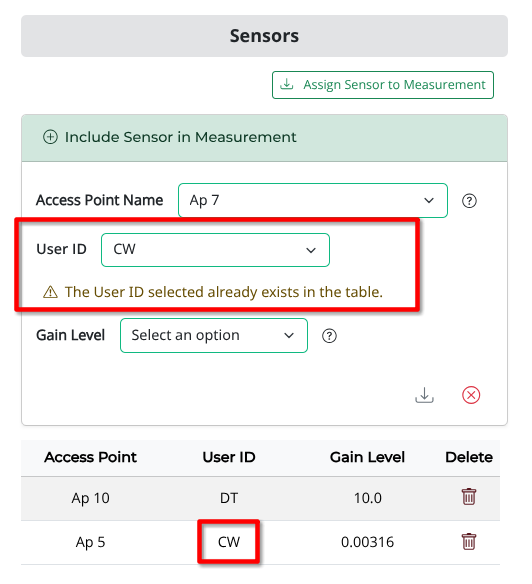Image resolution: width=532 pixels, height=584 pixels.
Task: Open help icon beside Gain Level
Action: (329, 336)
